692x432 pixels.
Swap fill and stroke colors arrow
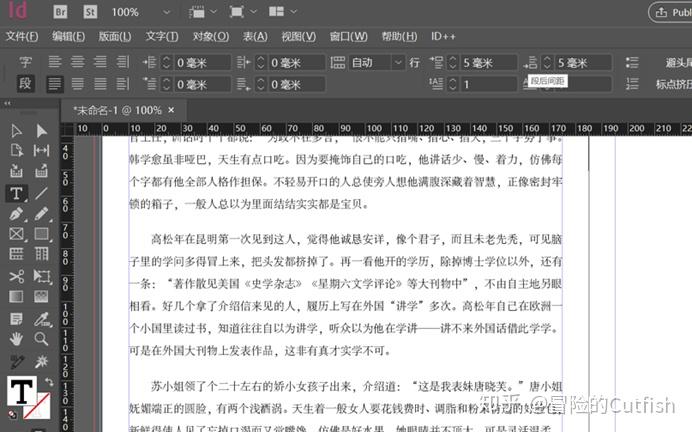click(49, 382)
